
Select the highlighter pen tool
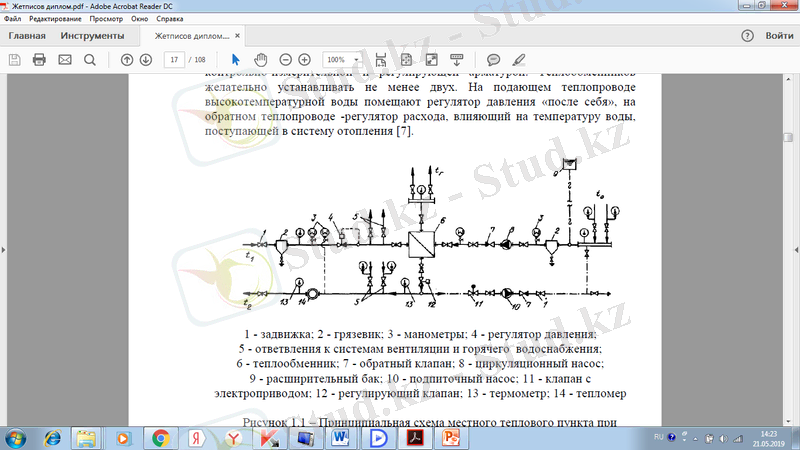pyautogui.click(x=519, y=60)
